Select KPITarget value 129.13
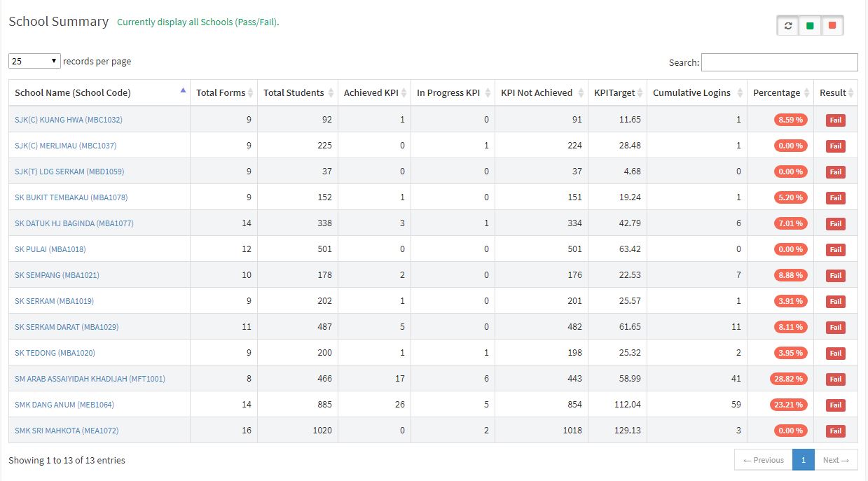 point(628,431)
